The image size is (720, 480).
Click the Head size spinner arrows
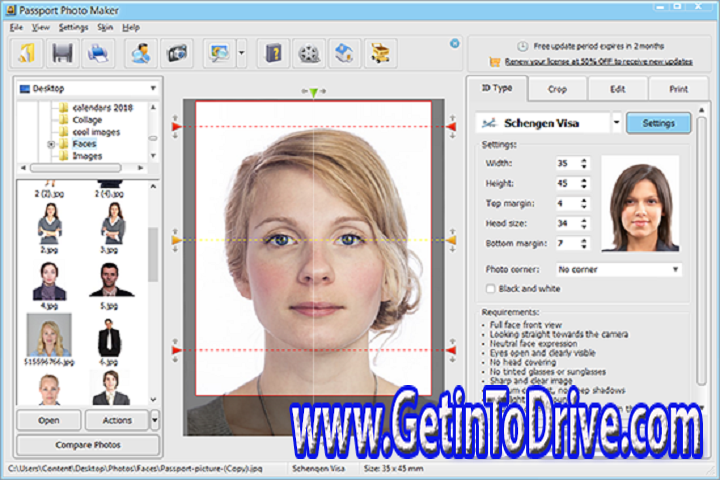[584, 224]
